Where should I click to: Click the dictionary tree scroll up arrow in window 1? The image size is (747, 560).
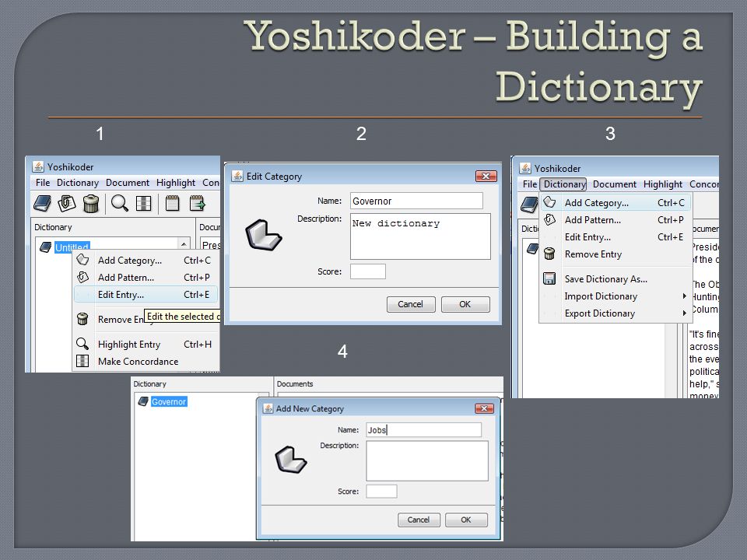coord(184,243)
